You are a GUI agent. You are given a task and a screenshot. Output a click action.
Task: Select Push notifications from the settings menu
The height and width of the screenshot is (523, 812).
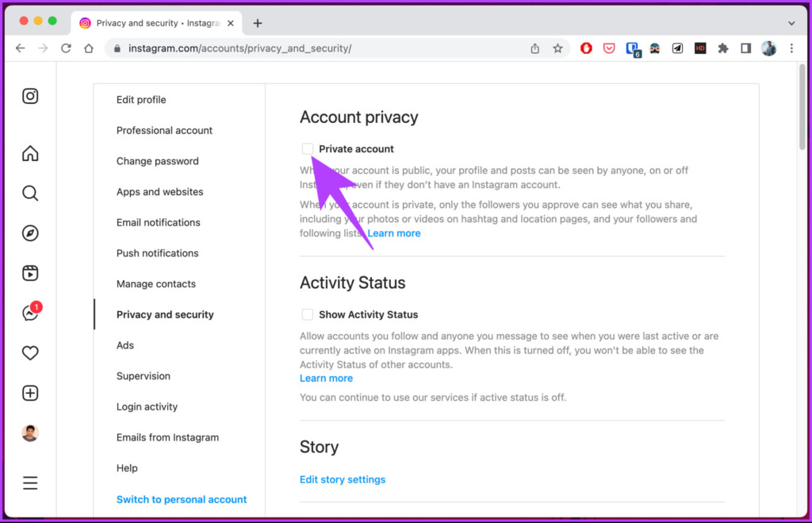(157, 252)
